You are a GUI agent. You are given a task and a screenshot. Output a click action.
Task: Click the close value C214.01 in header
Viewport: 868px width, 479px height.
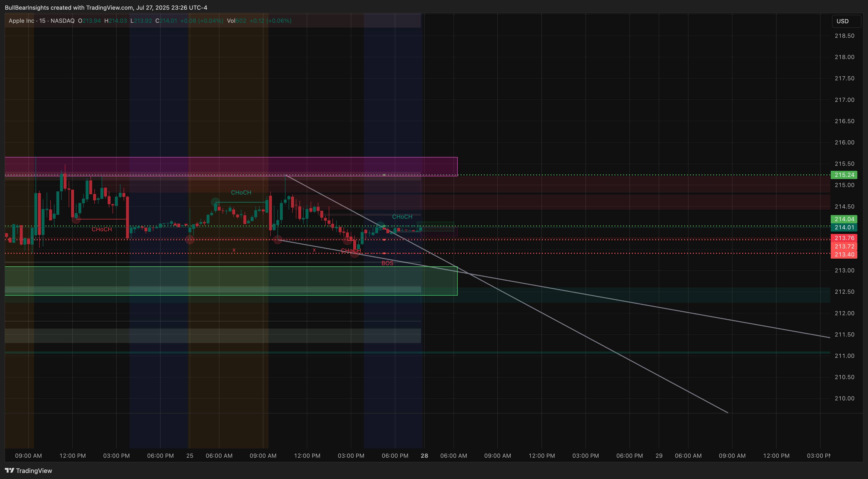click(x=166, y=21)
